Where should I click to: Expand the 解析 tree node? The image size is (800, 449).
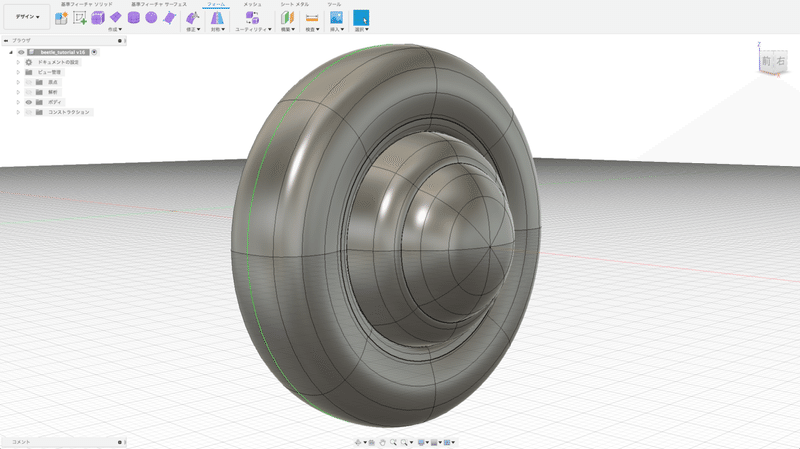(18, 92)
